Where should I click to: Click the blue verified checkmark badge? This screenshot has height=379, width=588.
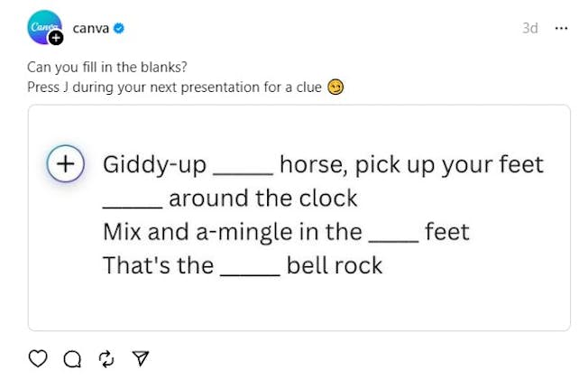pyautogui.click(x=119, y=28)
